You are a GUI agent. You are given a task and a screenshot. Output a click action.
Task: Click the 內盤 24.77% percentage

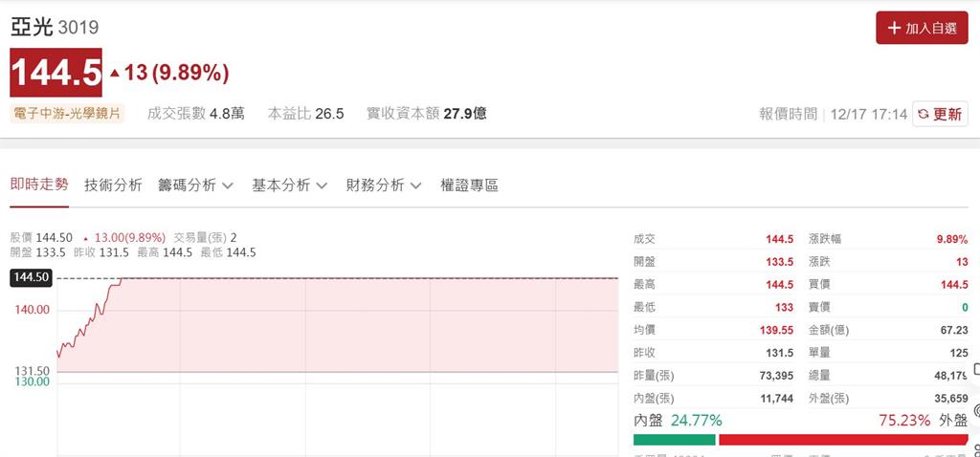[x=679, y=420]
